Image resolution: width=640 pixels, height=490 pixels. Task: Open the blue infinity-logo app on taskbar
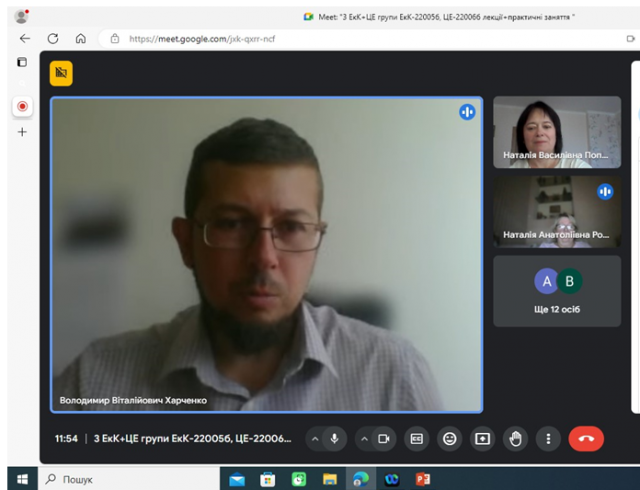[392, 479]
